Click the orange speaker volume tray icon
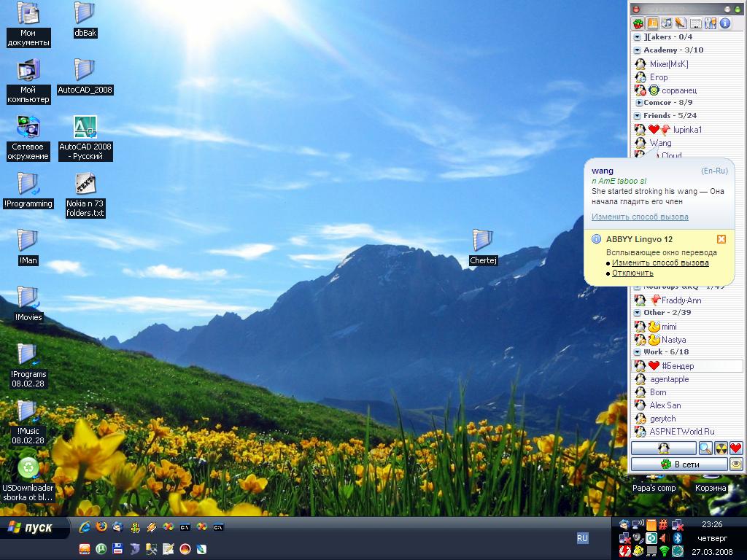The width and height of the screenshot is (747, 560). tap(664, 538)
